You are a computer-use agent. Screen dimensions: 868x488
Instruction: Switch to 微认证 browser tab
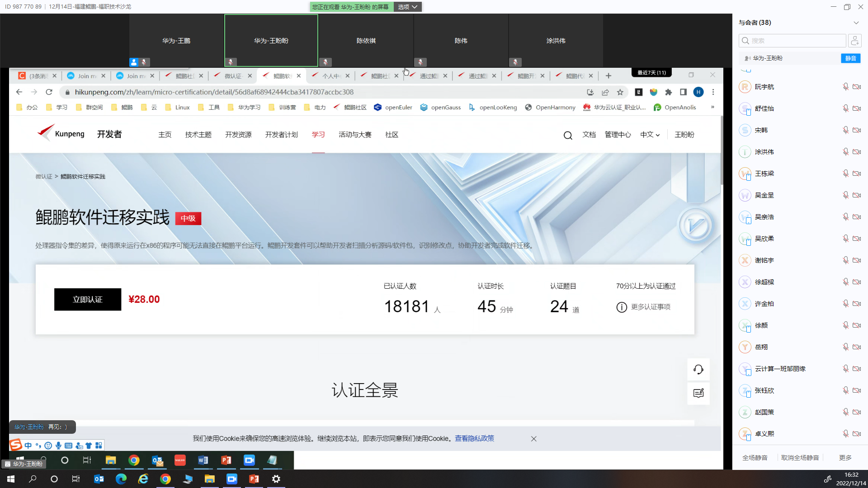pyautogui.click(x=232, y=76)
